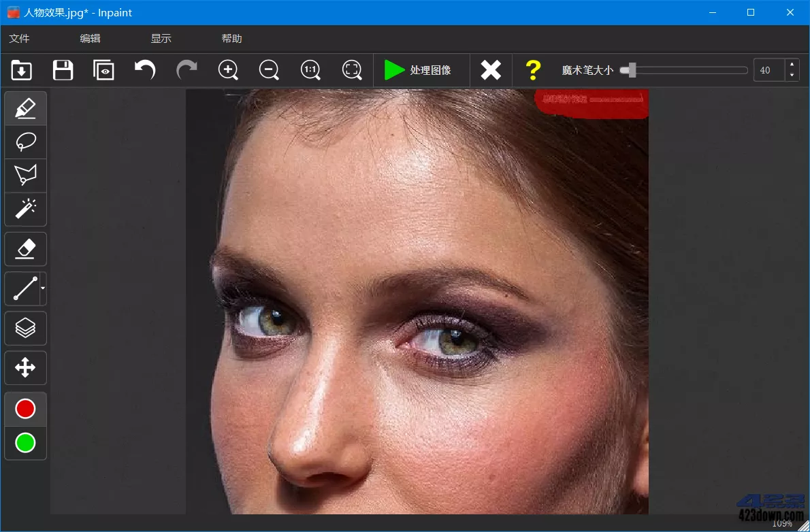Select the move tool
The image size is (810, 532).
[x=25, y=368]
